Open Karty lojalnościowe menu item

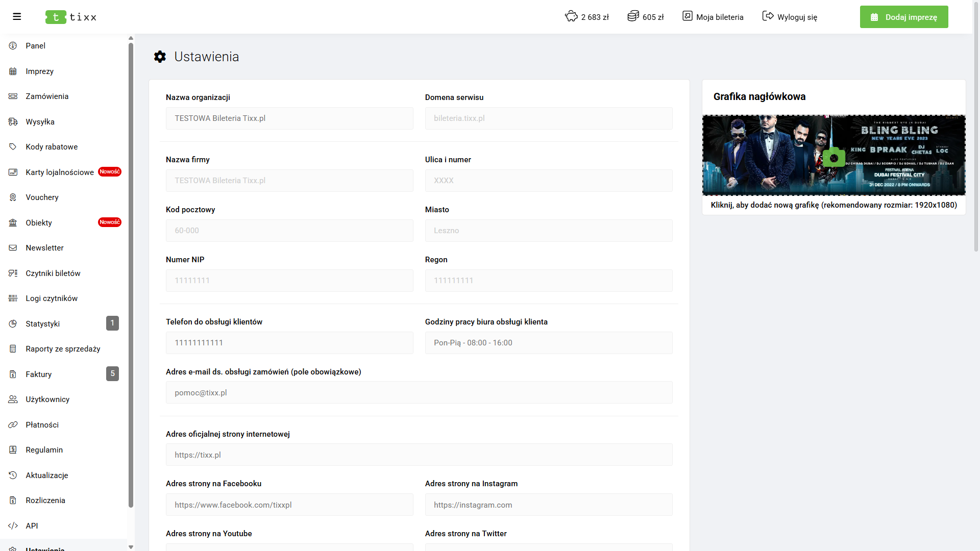60,172
